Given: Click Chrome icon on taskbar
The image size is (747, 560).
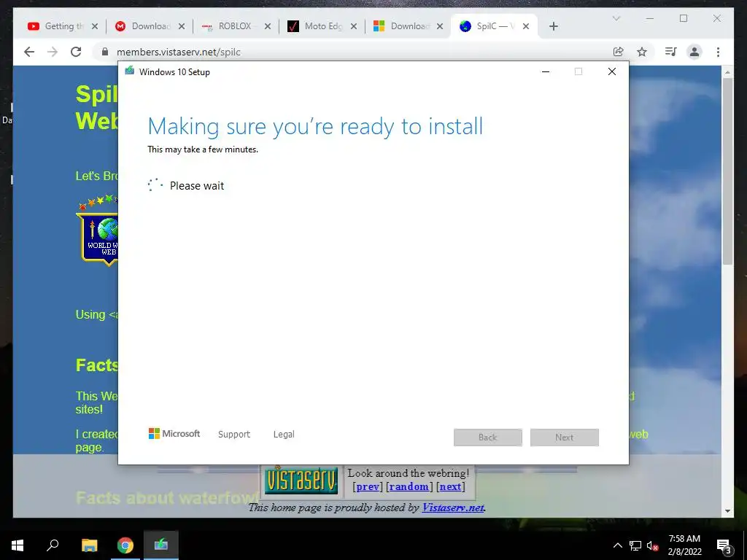Looking at the screenshot, I should coord(125,545).
